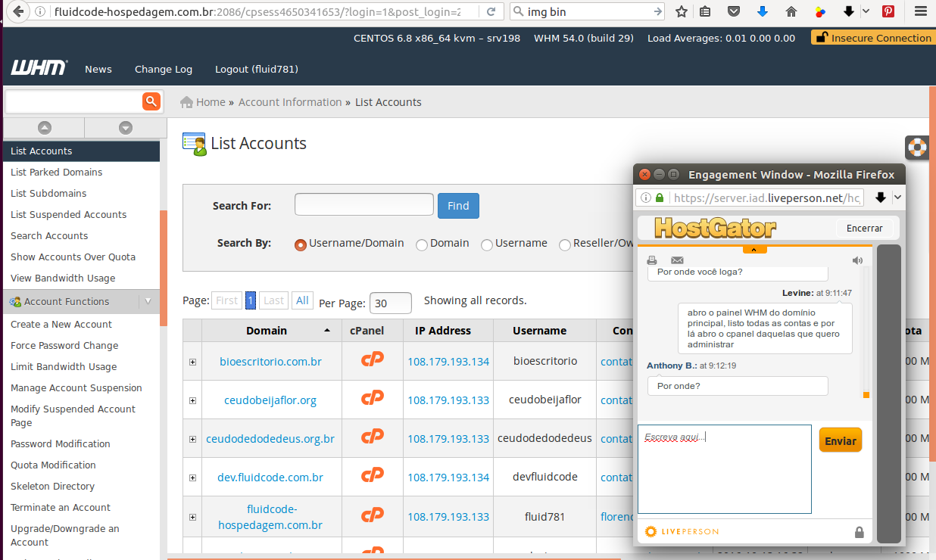936x560 pixels.
Task: Click sidebar search input box
Action: point(73,101)
